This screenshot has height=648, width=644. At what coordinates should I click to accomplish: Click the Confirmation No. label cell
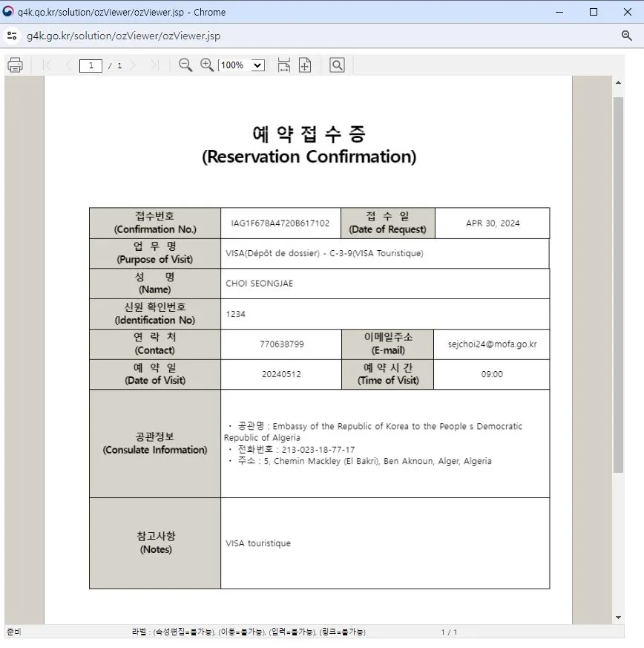(x=155, y=223)
